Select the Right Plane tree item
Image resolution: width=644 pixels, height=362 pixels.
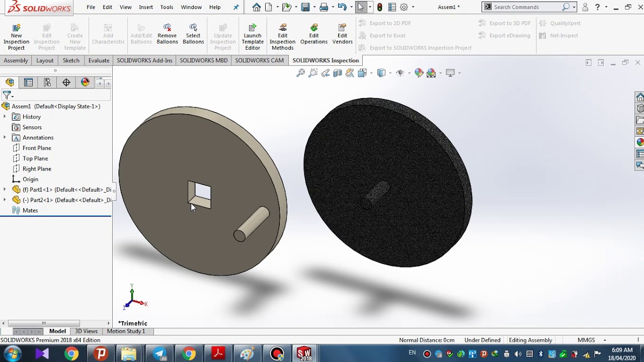[37, 169]
